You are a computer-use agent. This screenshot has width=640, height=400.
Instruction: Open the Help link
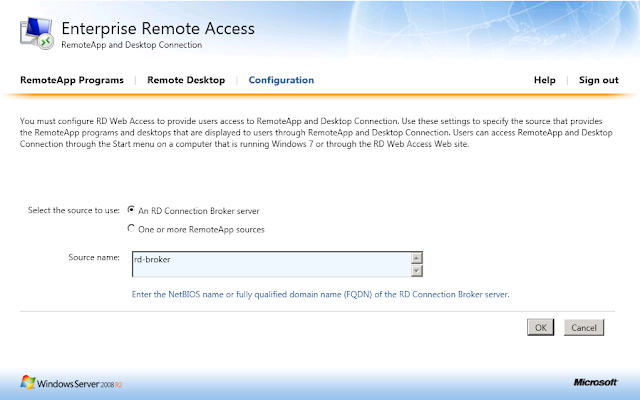[x=544, y=80]
